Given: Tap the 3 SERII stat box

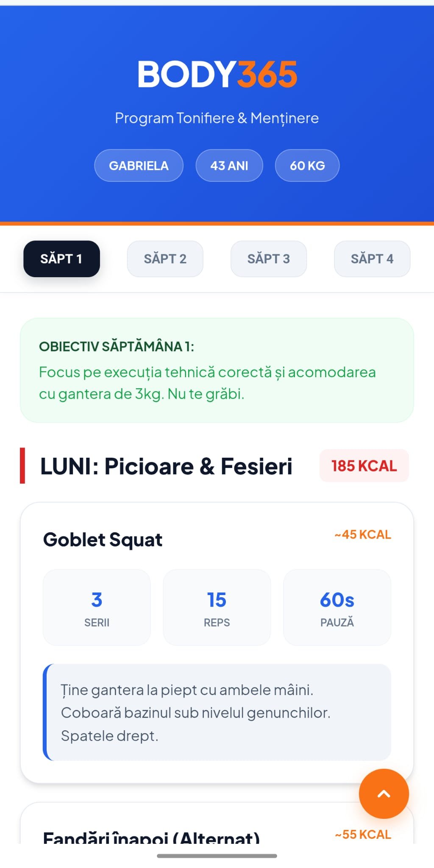Looking at the screenshot, I should (97, 607).
